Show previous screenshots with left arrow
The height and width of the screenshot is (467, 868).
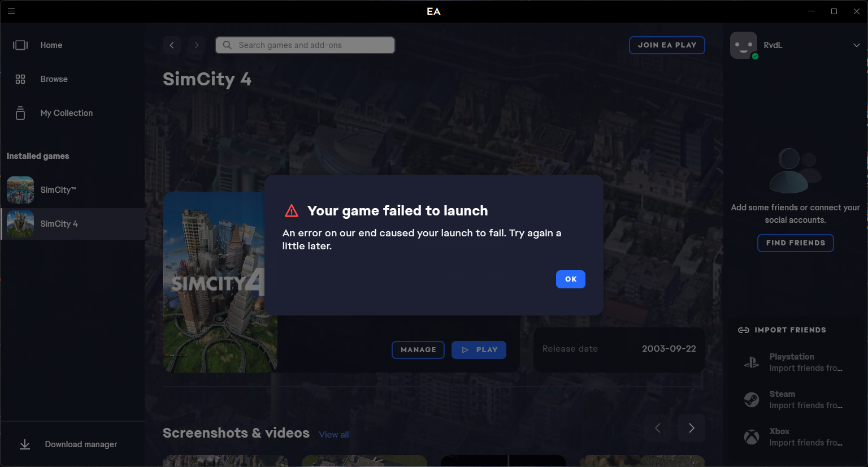pyautogui.click(x=658, y=428)
